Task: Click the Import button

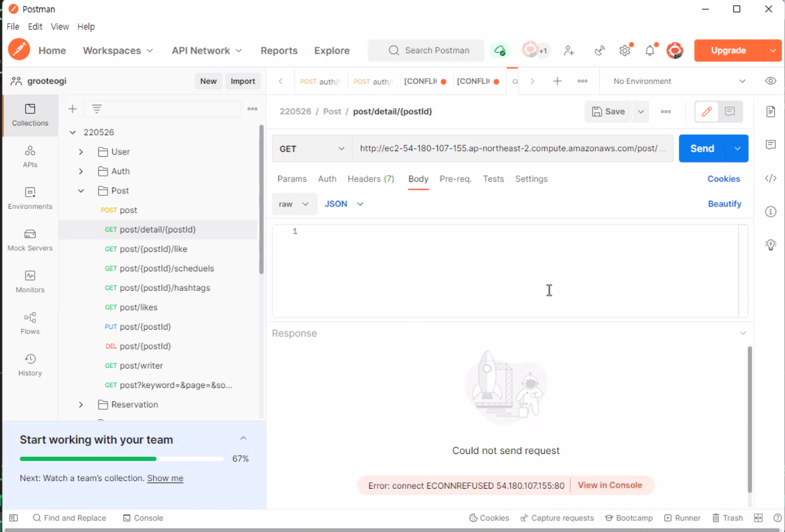Action: click(243, 81)
